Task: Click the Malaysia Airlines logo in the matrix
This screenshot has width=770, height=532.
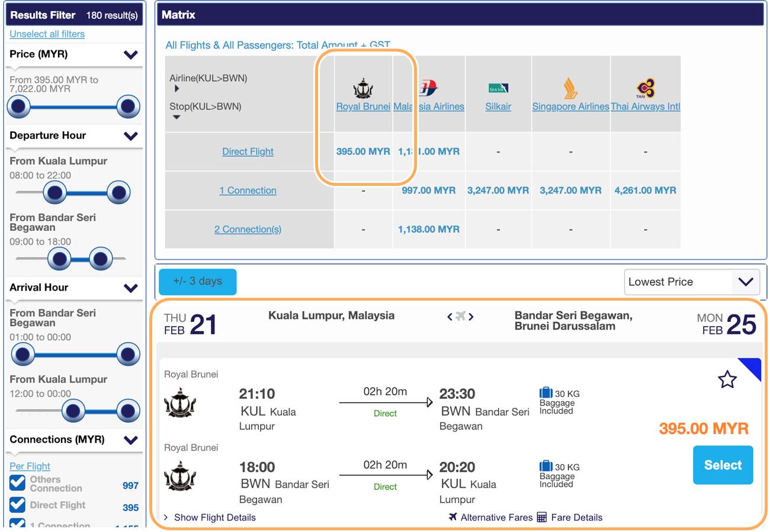Action: click(x=429, y=88)
